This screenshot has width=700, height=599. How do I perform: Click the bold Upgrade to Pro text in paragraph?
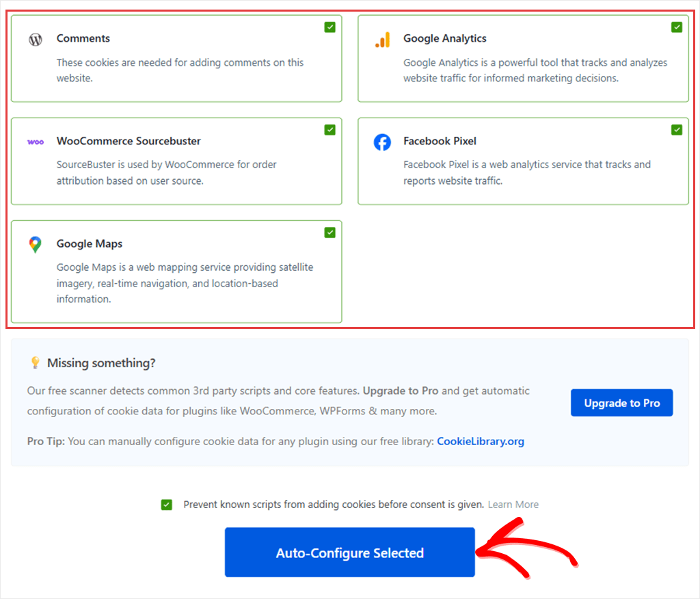[401, 391]
